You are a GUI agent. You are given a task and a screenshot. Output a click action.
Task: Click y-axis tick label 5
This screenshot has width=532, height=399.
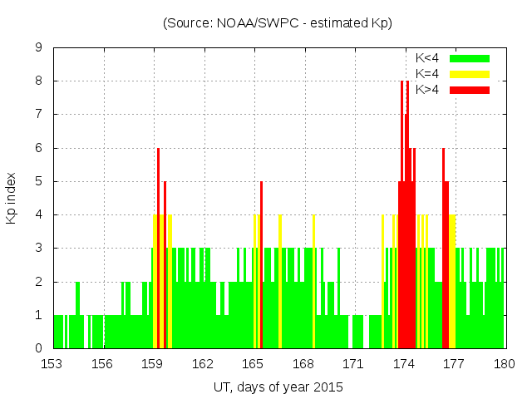pos(39,181)
